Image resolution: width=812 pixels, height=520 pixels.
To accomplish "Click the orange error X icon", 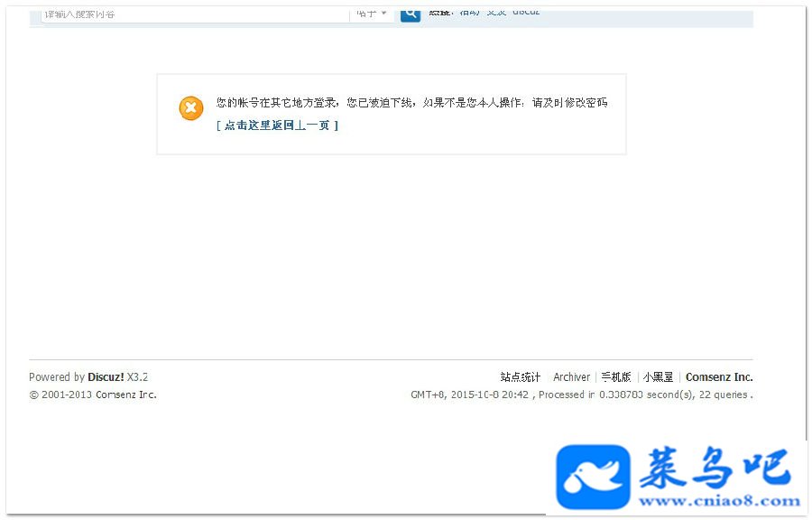I will click(x=191, y=108).
